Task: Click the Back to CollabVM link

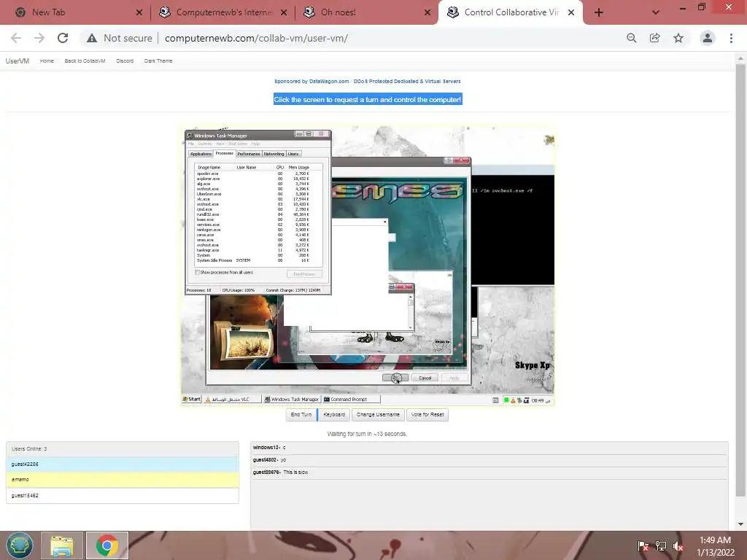Action: point(85,61)
